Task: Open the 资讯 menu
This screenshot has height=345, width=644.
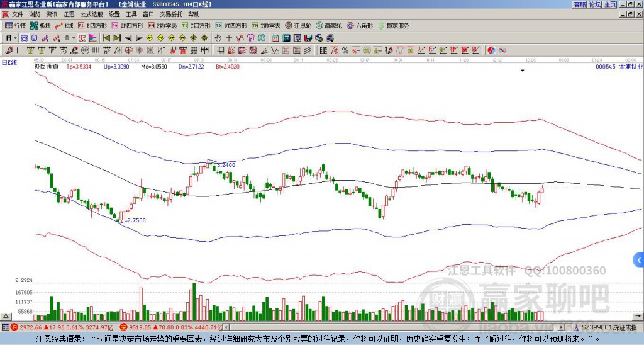Action: click(x=52, y=14)
